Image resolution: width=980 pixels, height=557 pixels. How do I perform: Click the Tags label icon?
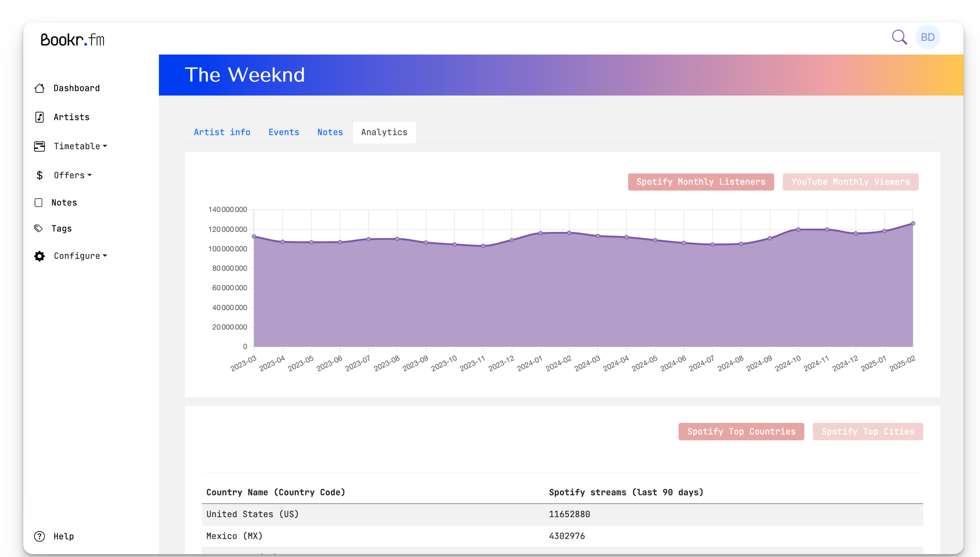(38, 228)
